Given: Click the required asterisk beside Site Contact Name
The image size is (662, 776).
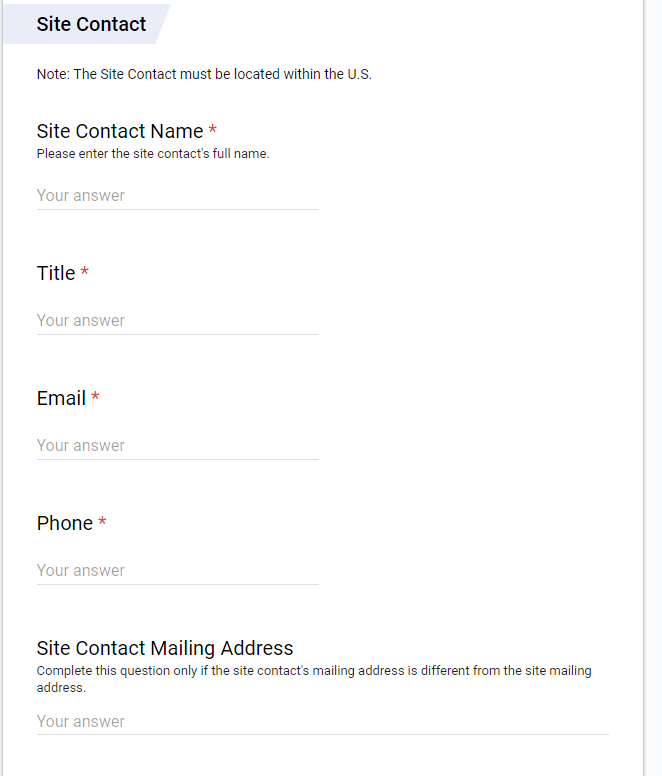Looking at the screenshot, I should pyautogui.click(x=213, y=131).
